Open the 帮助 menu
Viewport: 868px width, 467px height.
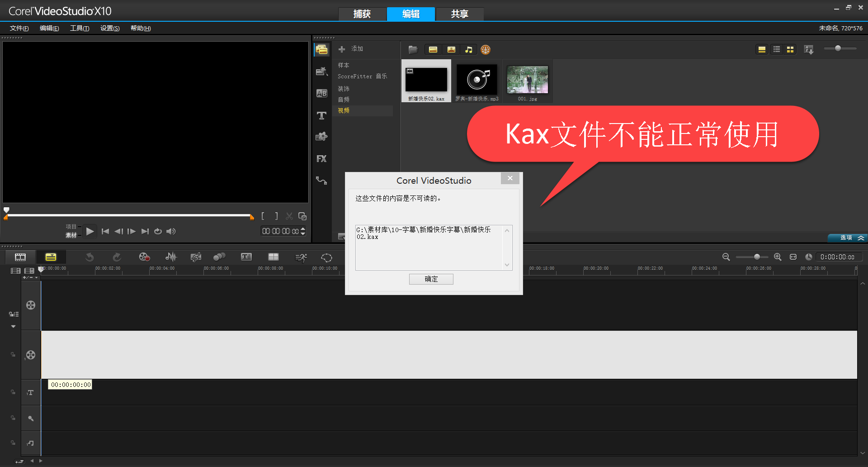141,28
